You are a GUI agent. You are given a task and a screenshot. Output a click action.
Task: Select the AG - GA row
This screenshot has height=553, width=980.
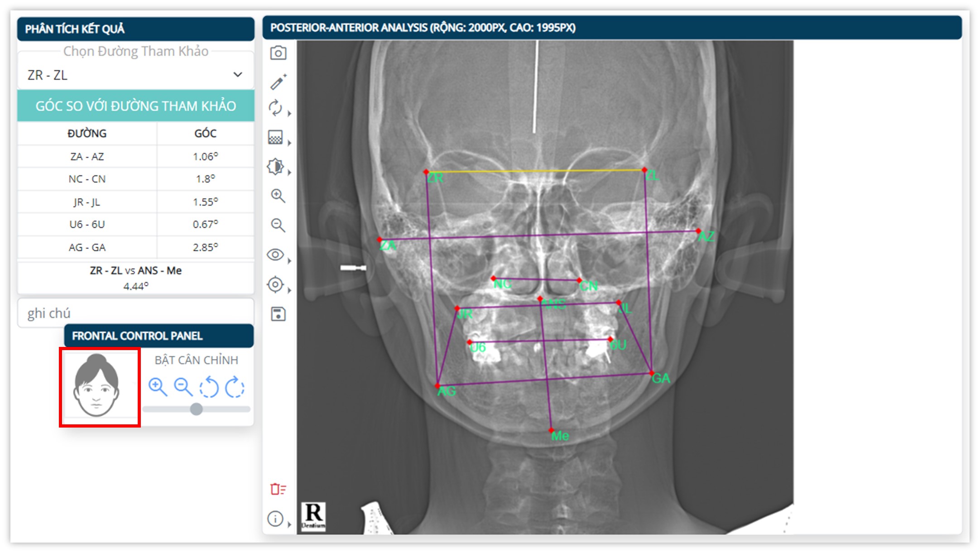click(x=135, y=247)
